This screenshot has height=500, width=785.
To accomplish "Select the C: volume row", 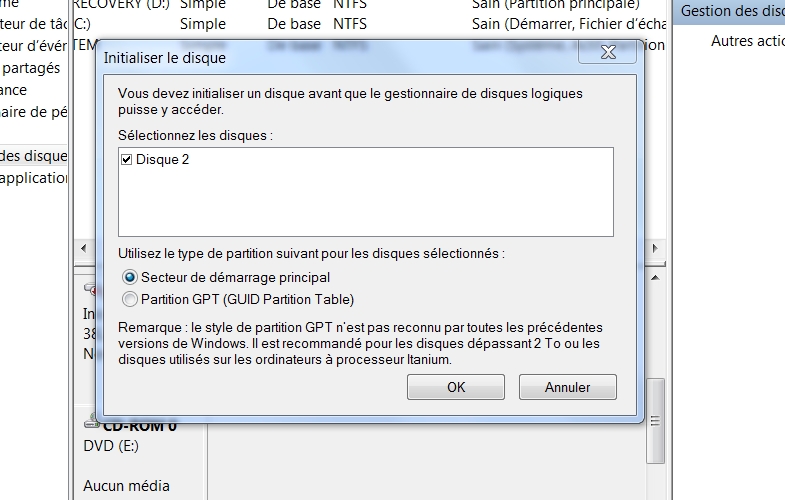I will [369, 24].
